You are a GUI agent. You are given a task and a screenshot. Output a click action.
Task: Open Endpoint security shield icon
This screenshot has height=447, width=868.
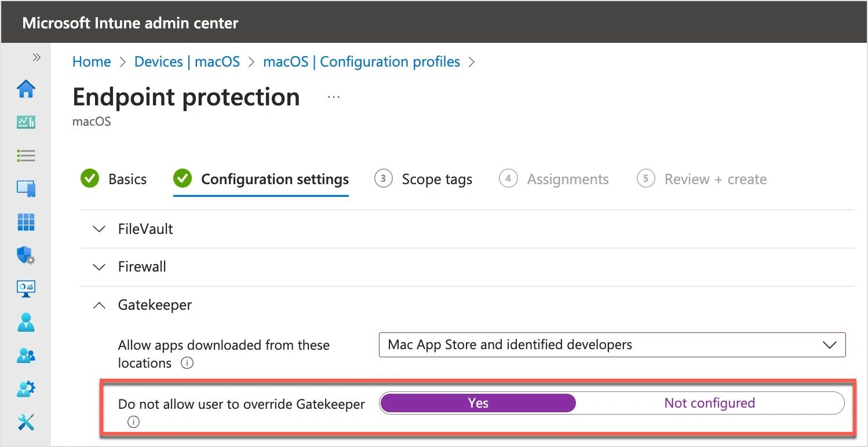tap(26, 255)
